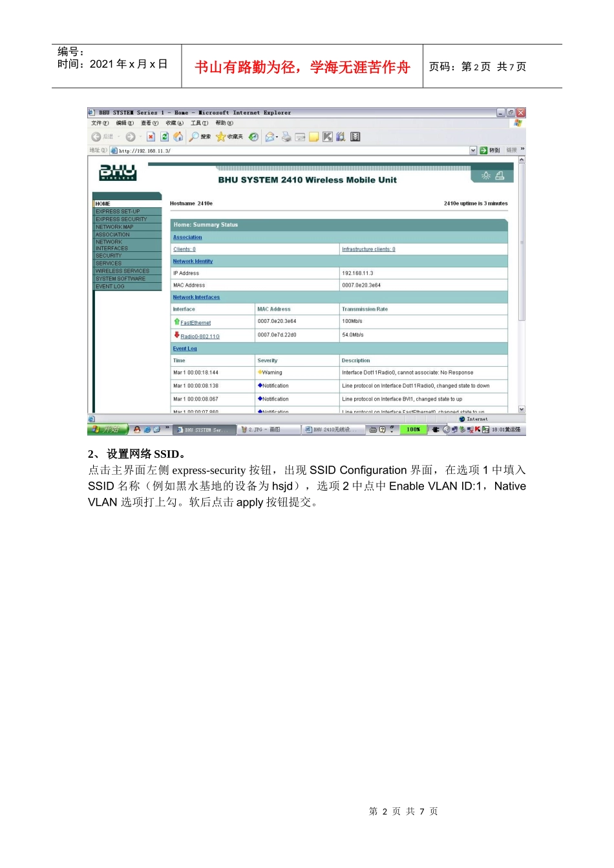Click MAC address 0007.0e20.3e64 in Network Identity
The image size is (614, 868).
pyautogui.click(x=361, y=285)
